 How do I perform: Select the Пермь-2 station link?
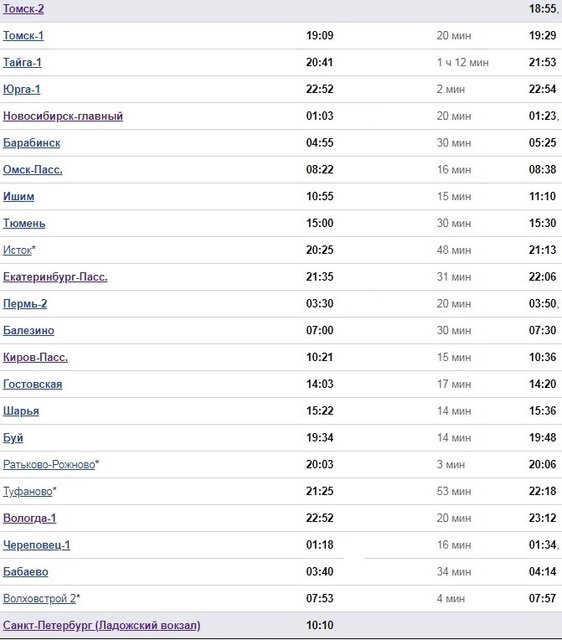[x=25, y=304]
